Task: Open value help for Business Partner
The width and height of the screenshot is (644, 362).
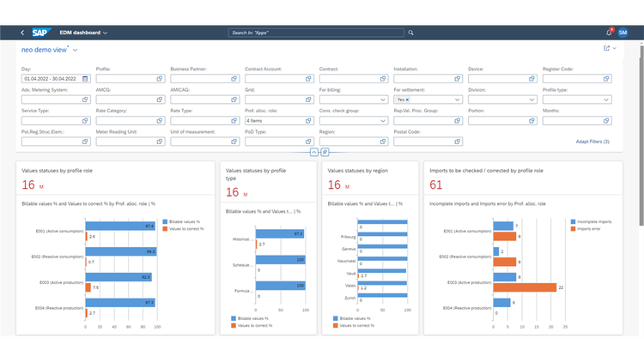Action: pos(234,79)
